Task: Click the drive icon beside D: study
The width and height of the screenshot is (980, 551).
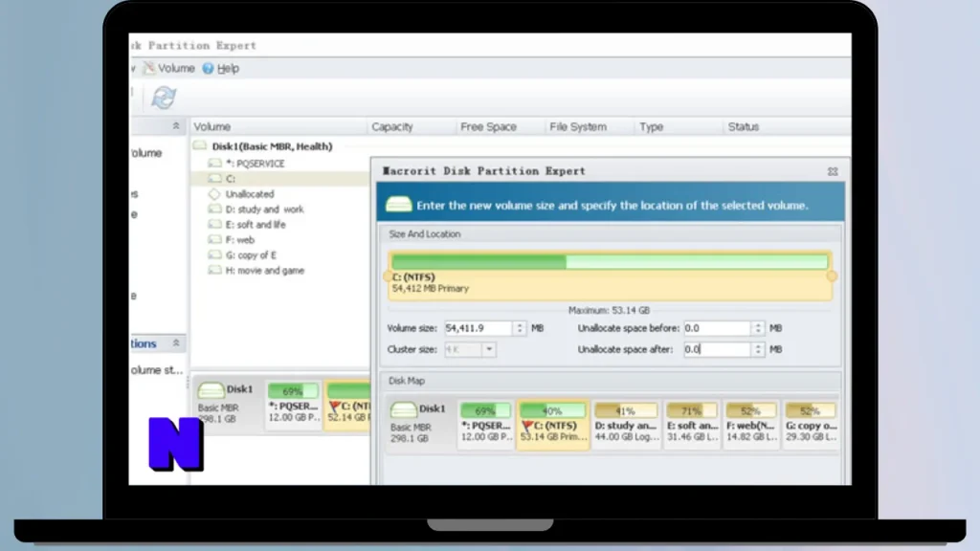Action: (214, 209)
